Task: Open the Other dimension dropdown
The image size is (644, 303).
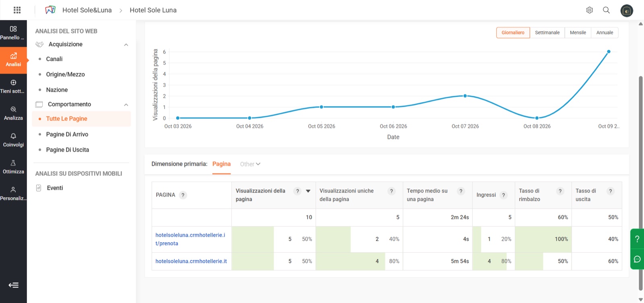Action: coord(250,164)
